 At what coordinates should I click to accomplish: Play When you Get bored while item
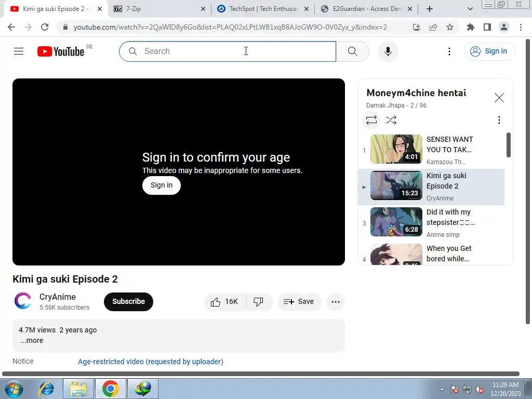coord(431,254)
